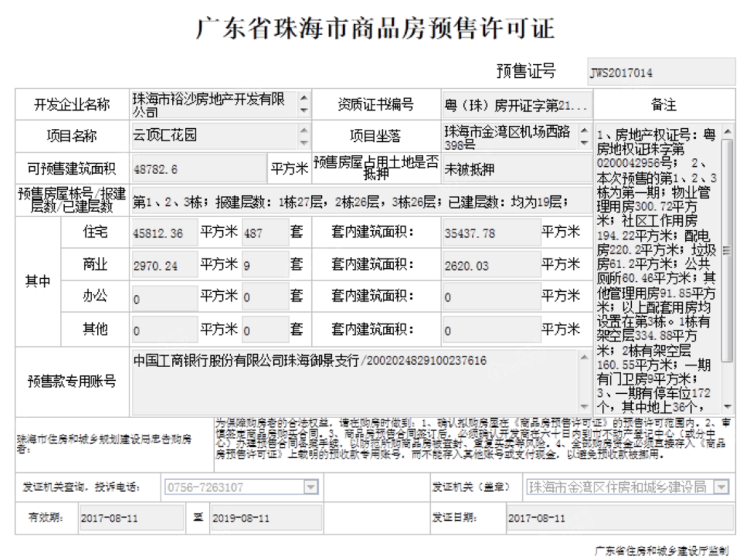Click the 其他 套内建筑面积 field
Screen dimensions: 747x560
pyautogui.click(x=491, y=331)
